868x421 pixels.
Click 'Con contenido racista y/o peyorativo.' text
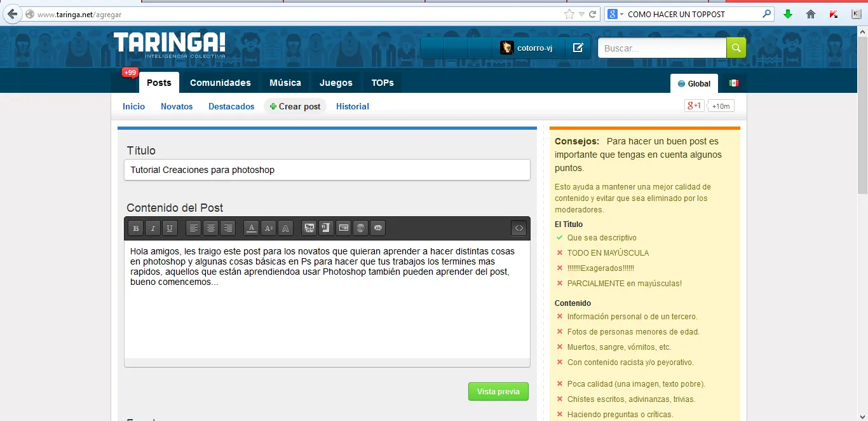pyautogui.click(x=630, y=362)
